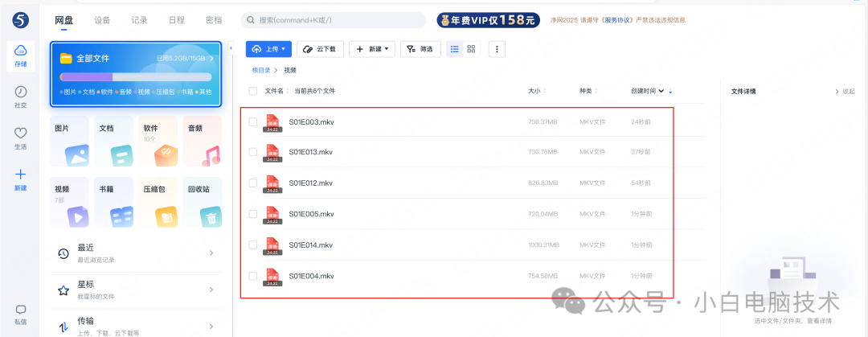Click the S01E003.mkv file icon
This screenshot has height=337, width=868.
click(272, 122)
